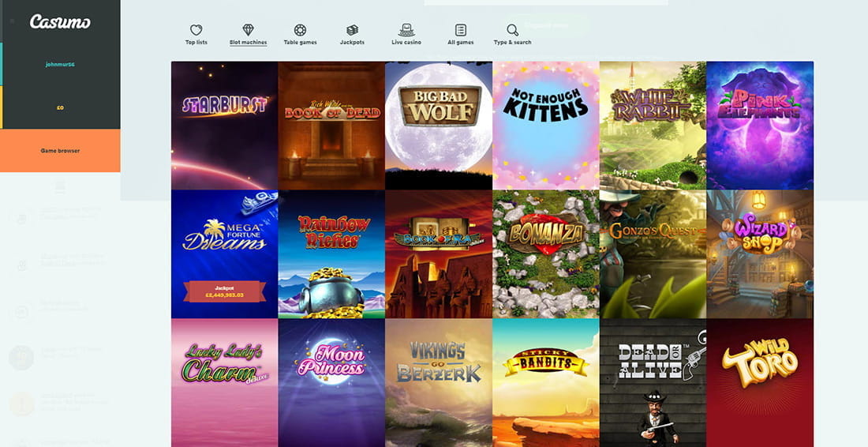This screenshot has width=868, height=447.
Task: Play the Big Bad Wolf slot
Action: click(x=439, y=126)
